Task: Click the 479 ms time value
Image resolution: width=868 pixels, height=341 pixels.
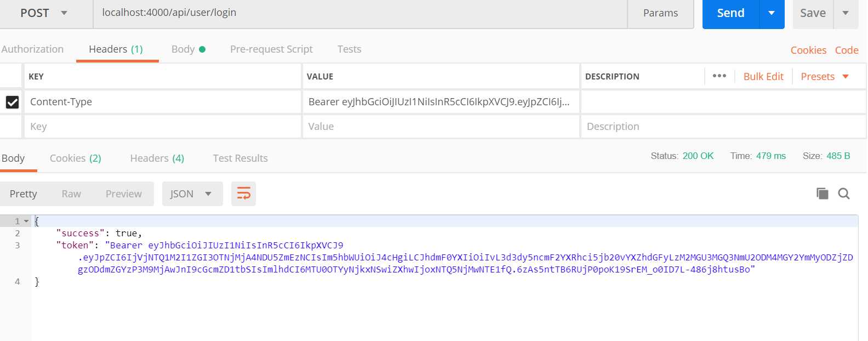Action: tap(771, 156)
